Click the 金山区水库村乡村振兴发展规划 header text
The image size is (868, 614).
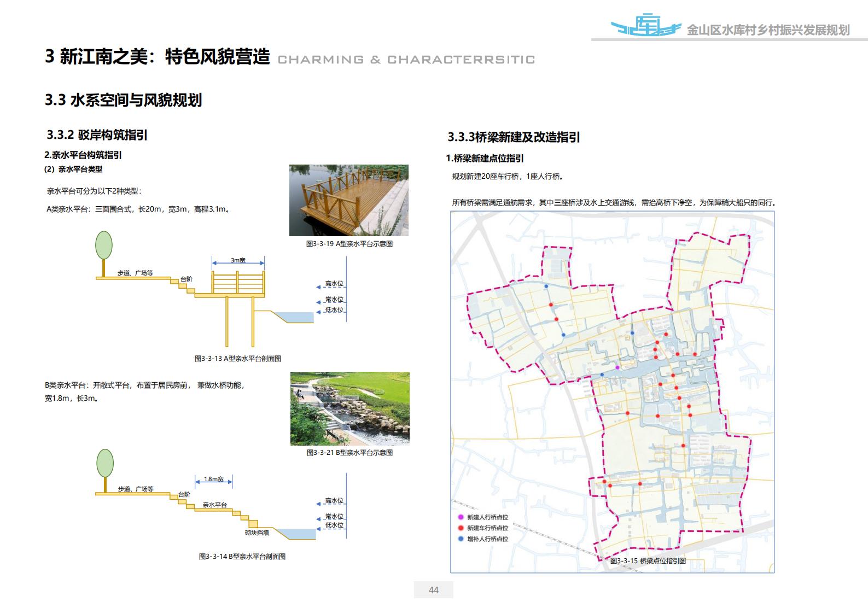tap(768, 31)
